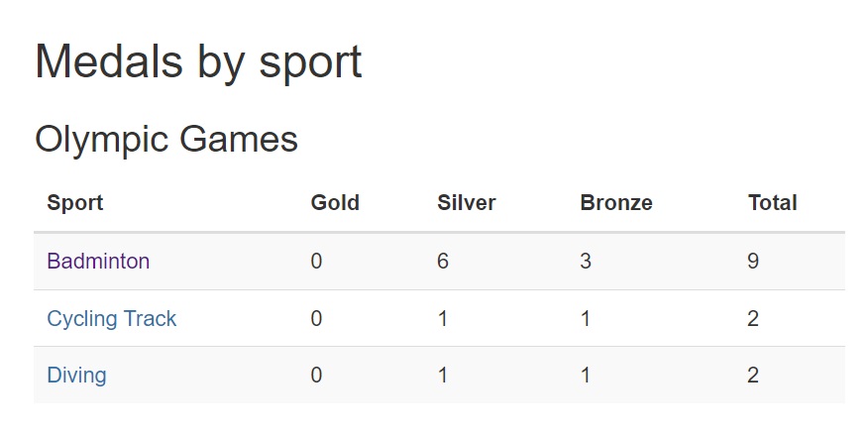Click the Bronze column header
This screenshot has width=868, height=436.
(x=616, y=202)
